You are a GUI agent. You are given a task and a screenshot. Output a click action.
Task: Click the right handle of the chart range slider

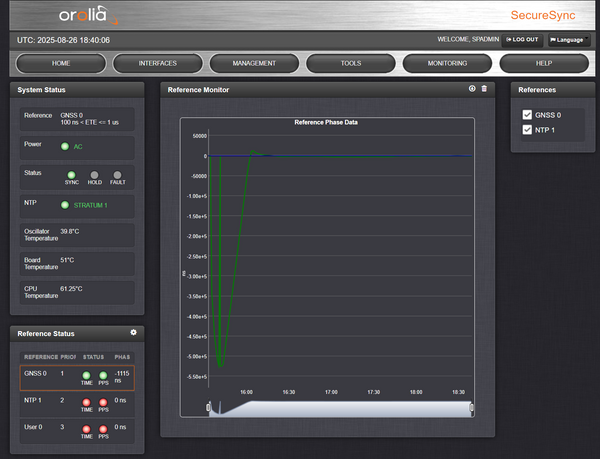[x=471, y=407]
